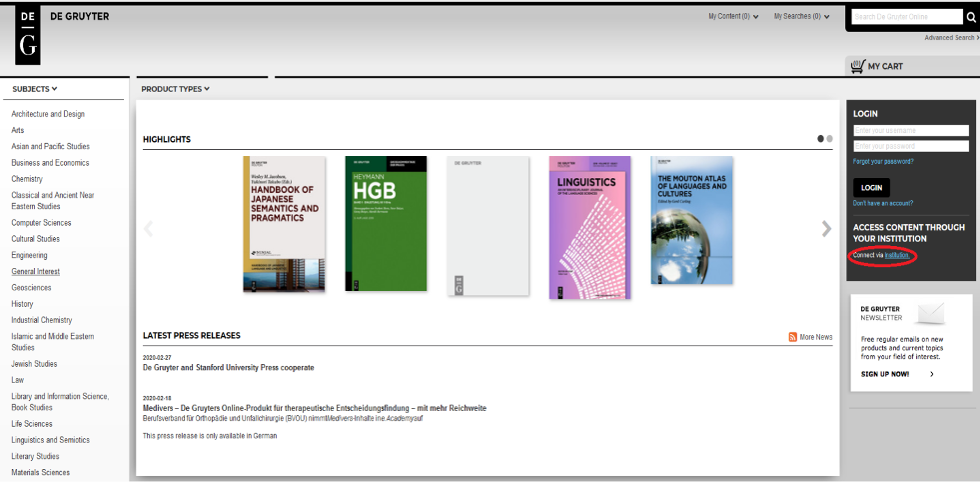
Task: Focus the Search De Gruyter Online field
Action: [x=907, y=17]
